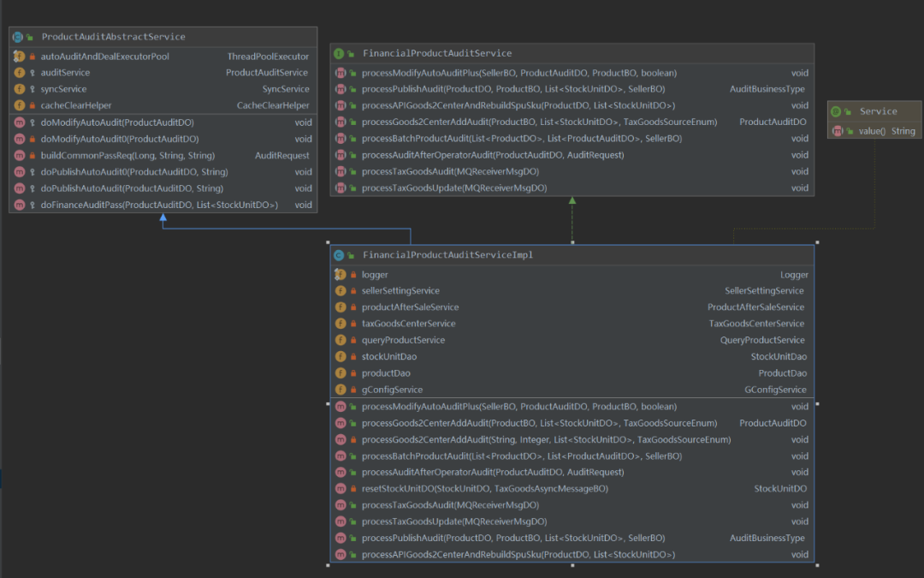The image size is (924, 578).
Task: Select the syncService field row
Action: [x=163, y=89]
